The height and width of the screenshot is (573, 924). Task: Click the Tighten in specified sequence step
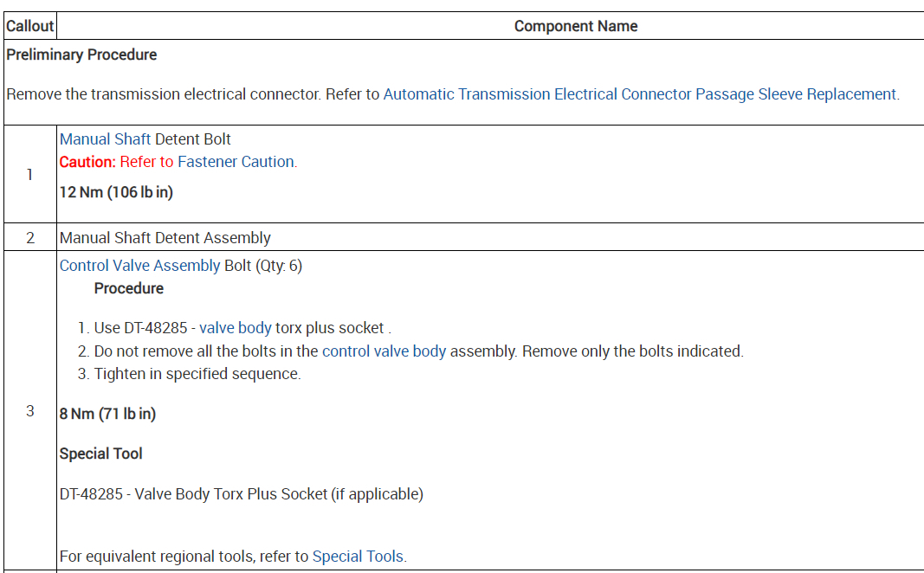(197, 374)
